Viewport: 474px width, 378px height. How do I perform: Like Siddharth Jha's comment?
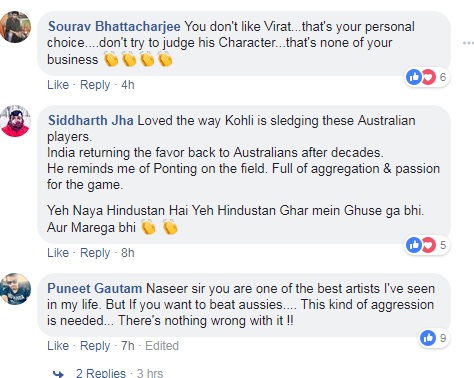58,253
